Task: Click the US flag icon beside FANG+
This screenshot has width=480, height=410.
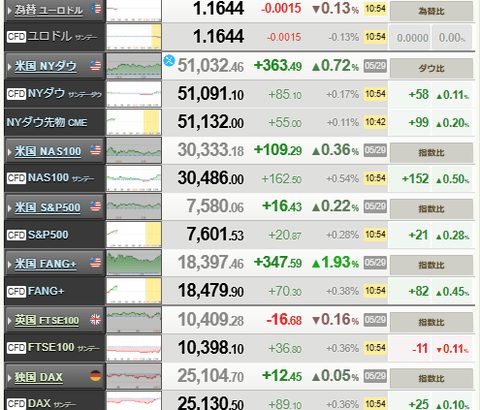Action: point(95,262)
